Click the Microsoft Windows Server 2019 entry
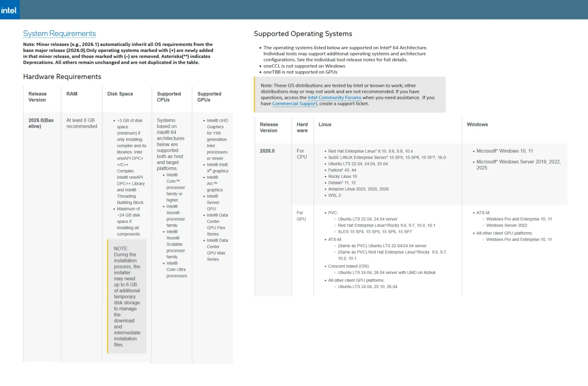Viewport: 588px width, 386px height. click(x=519, y=165)
